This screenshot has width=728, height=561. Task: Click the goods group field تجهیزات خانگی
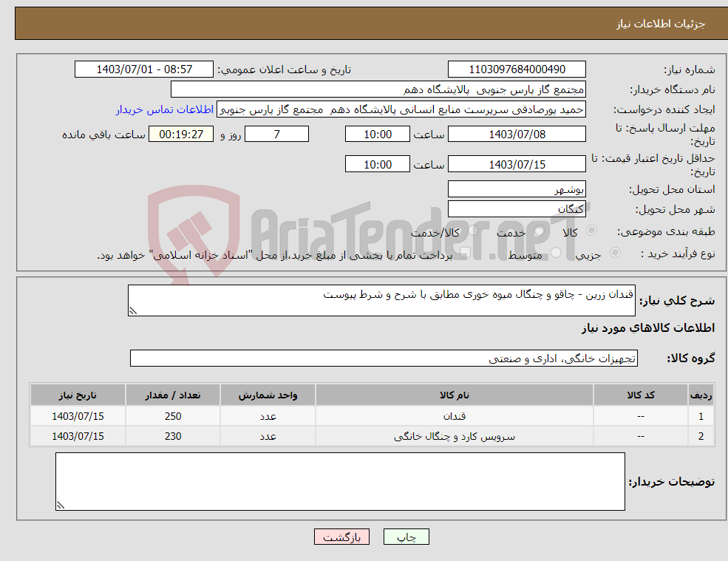pos(384,358)
